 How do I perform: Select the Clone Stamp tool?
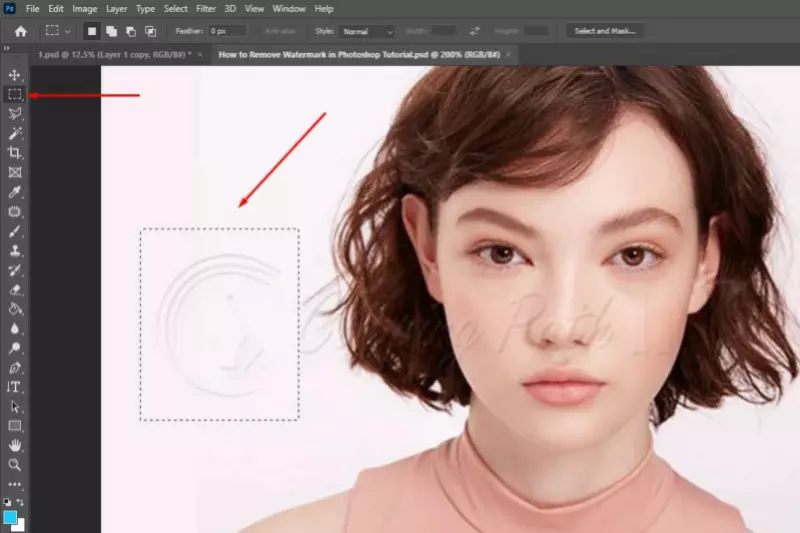pos(14,250)
